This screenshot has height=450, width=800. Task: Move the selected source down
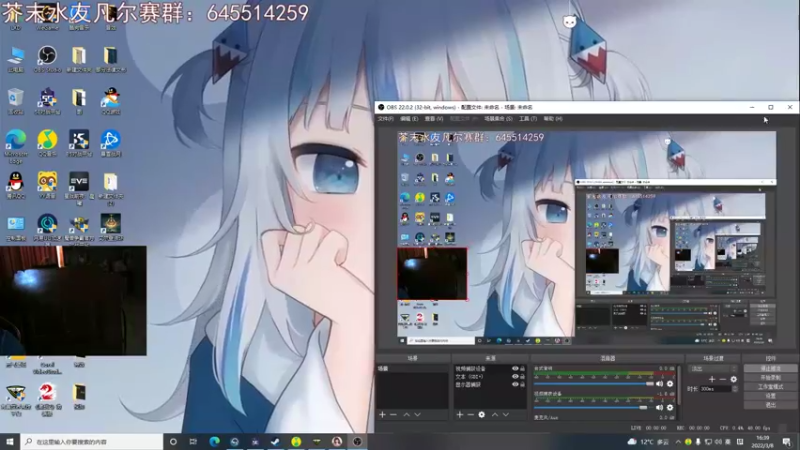pos(506,415)
